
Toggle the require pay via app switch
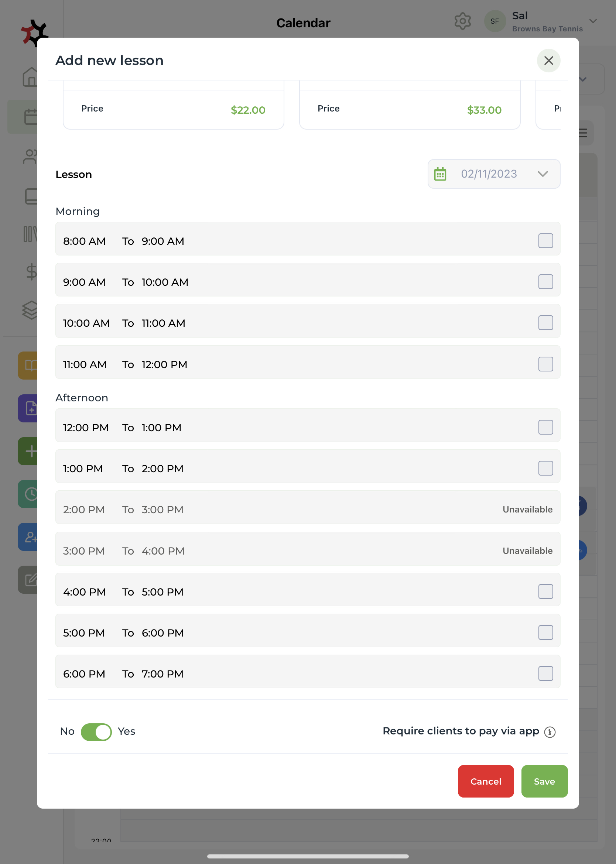coord(96,732)
